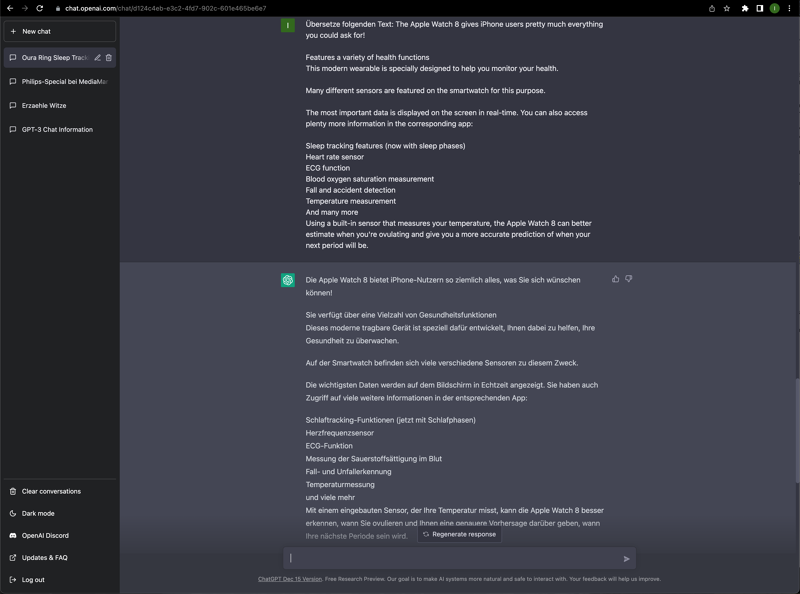800x594 pixels.
Task: Rename the Oura Ring chat with pencil icon
Action: point(97,58)
